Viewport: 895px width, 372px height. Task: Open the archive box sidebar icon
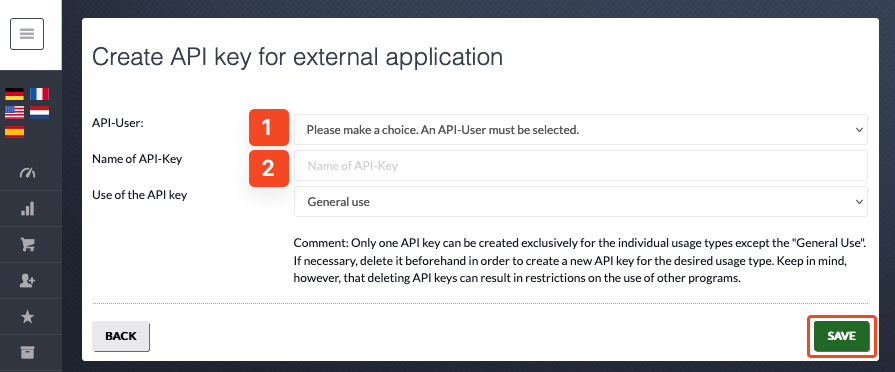click(27, 352)
